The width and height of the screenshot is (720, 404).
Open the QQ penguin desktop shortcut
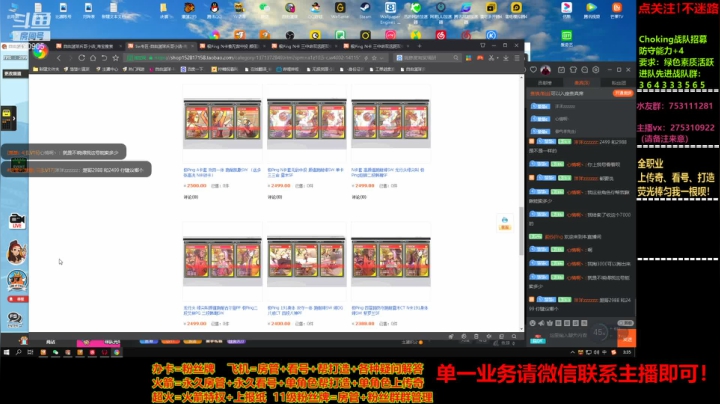point(214,10)
